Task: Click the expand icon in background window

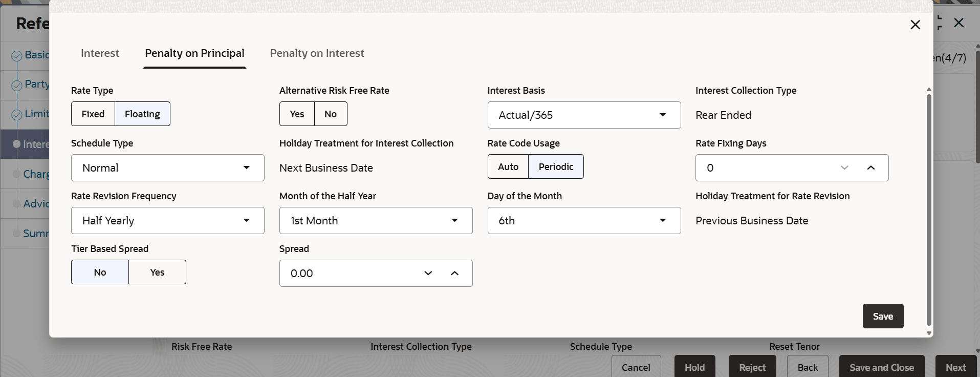Action: coord(940,23)
